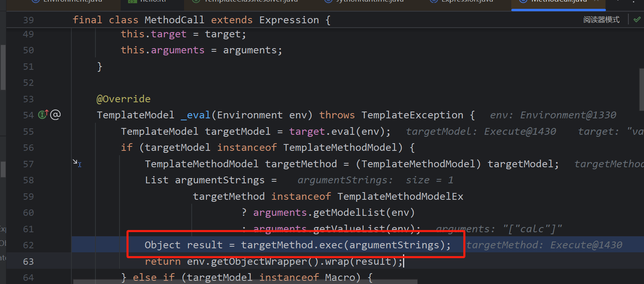
Task: Click the inline hint 'argumentStrings: size = 1'
Action: pyautogui.click(x=375, y=180)
